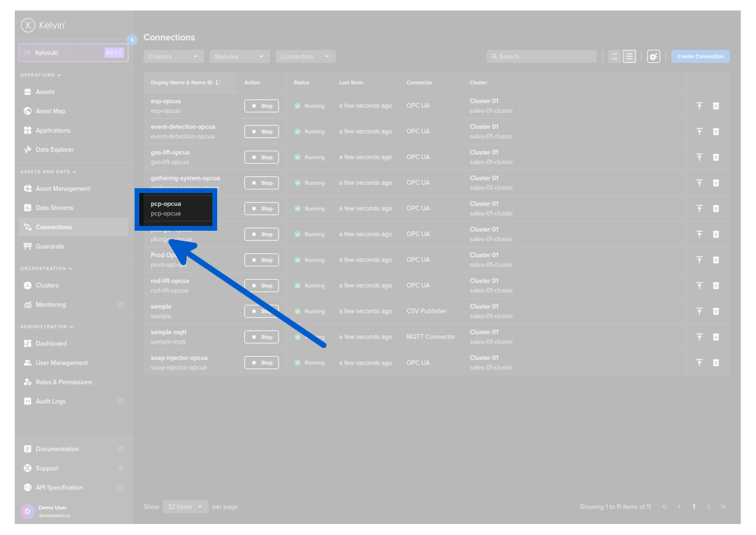Collapse the sidebar with arrow button
The image size is (756, 535).
click(x=132, y=40)
